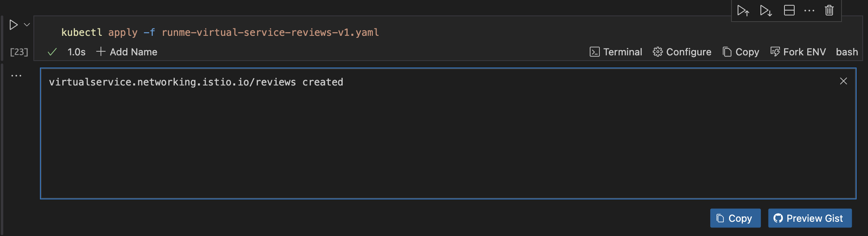
Task: Click Fork ENV in cell status bar
Action: click(798, 52)
